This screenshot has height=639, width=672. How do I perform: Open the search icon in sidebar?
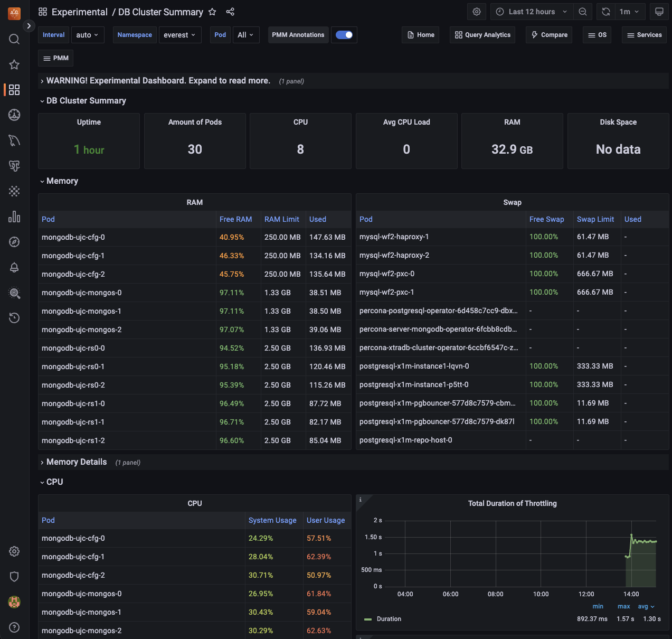[x=14, y=39]
